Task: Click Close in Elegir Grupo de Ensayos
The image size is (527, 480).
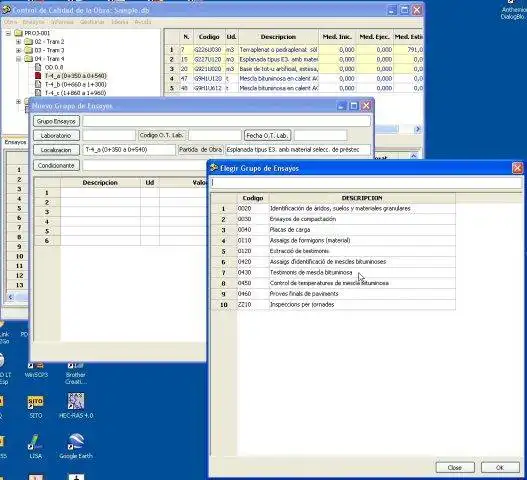Action: point(455,467)
